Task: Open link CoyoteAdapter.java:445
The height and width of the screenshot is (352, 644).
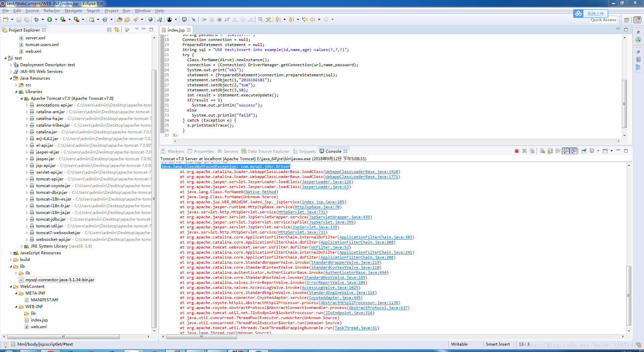Action: 335,298
